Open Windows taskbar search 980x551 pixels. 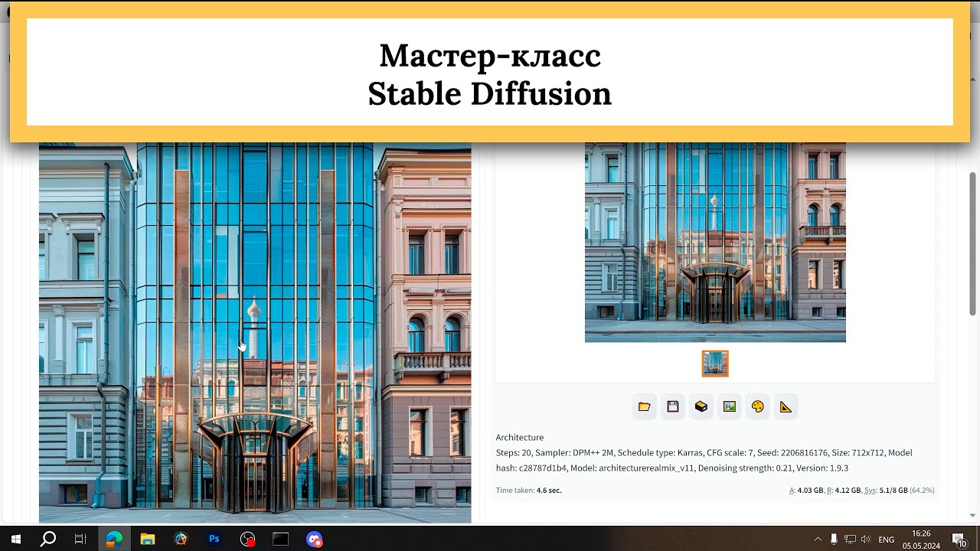tap(47, 539)
